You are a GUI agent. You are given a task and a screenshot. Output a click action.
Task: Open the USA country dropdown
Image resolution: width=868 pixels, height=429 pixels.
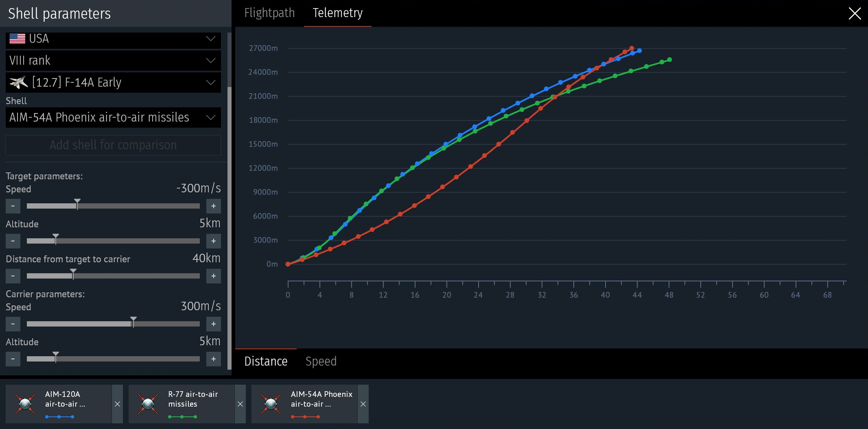click(113, 39)
